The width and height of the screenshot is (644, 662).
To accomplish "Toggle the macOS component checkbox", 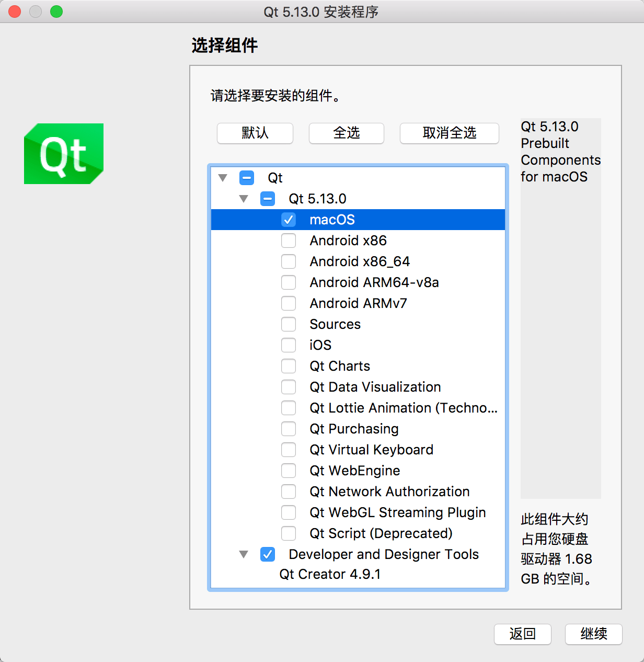I will coord(289,220).
